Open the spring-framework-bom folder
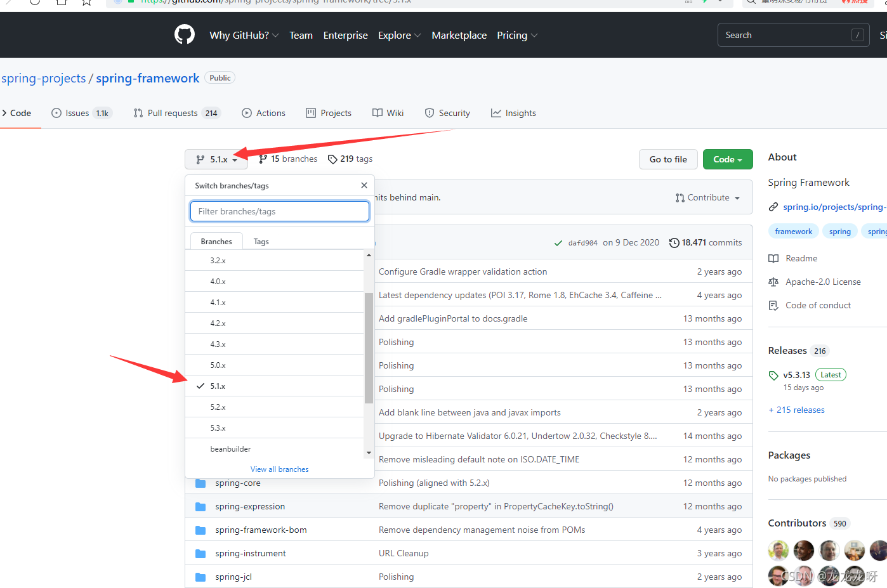This screenshot has height=588, width=887. [x=261, y=530]
